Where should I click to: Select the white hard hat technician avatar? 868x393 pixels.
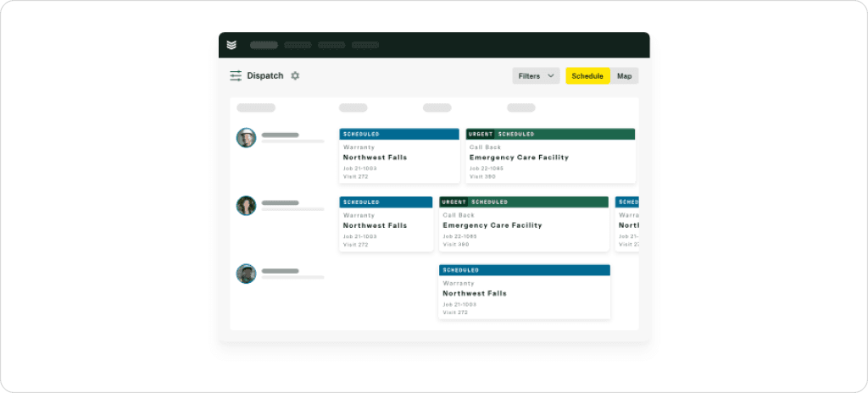pyautogui.click(x=246, y=138)
